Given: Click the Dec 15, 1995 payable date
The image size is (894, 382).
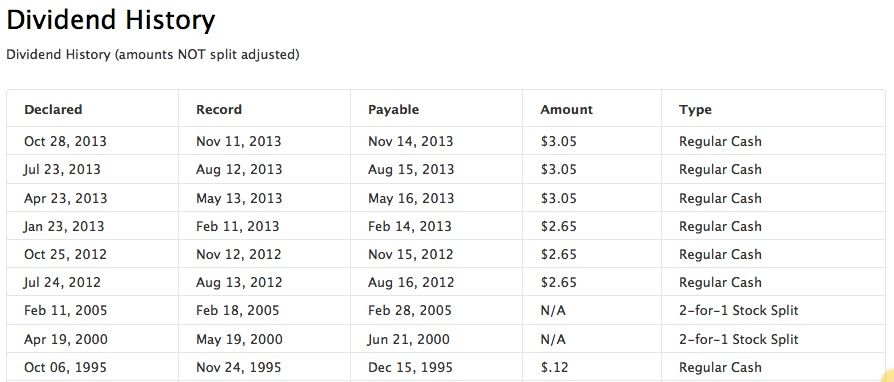Looking at the screenshot, I should coord(411,367).
